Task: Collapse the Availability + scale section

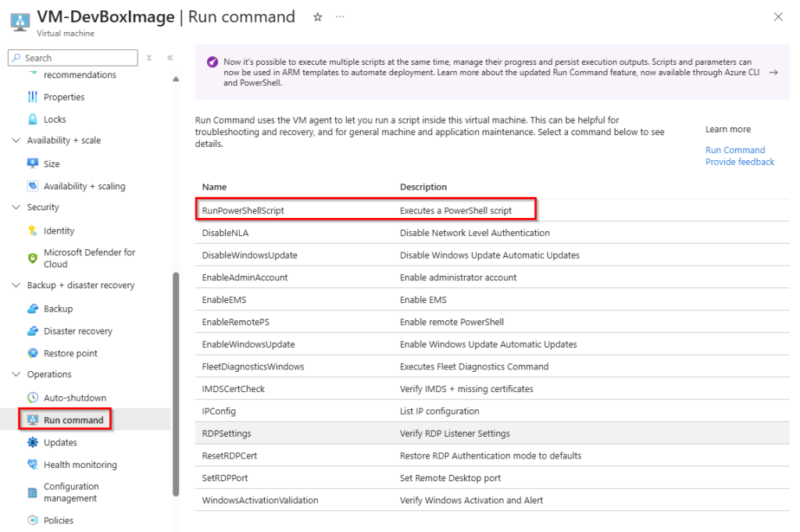Action: click(x=16, y=141)
